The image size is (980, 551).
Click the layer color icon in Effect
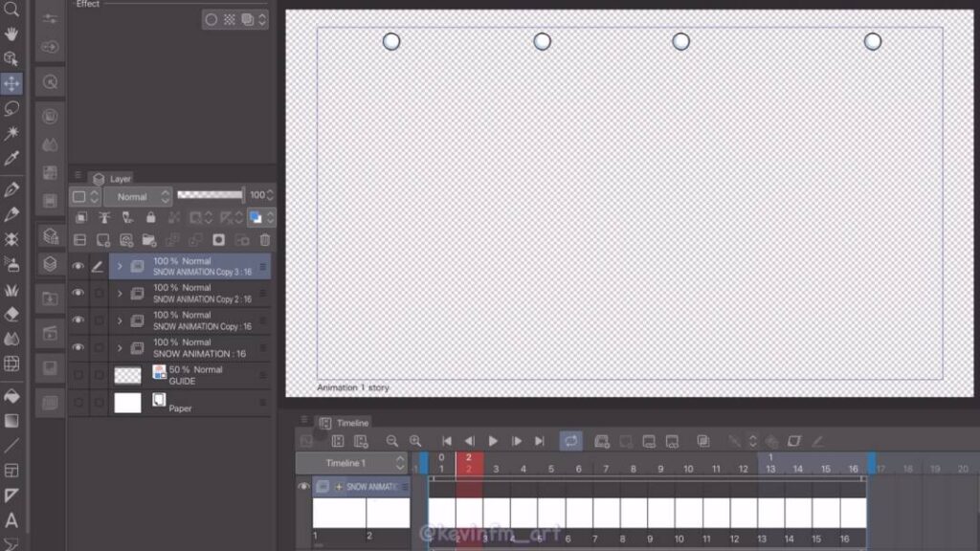(x=248, y=19)
